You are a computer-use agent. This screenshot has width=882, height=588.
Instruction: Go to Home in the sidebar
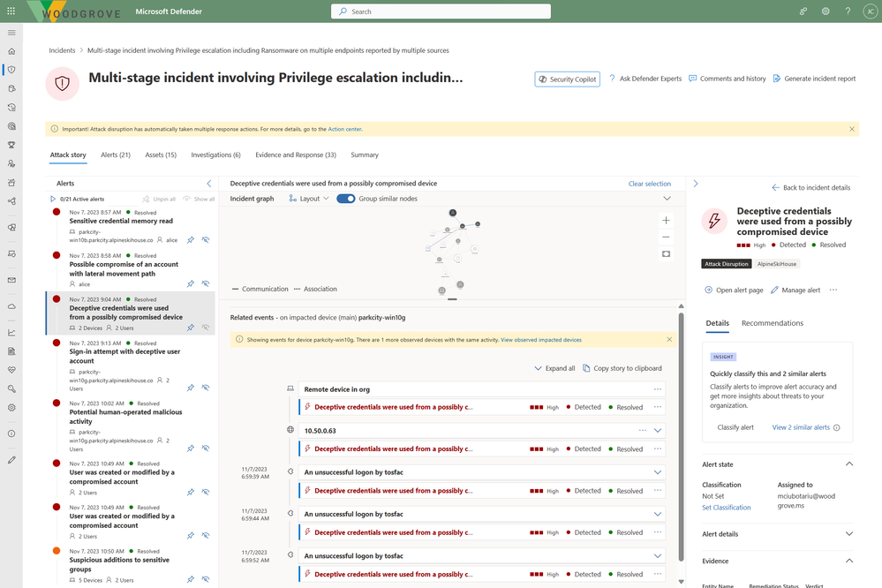pyautogui.click(x=11, y=51)
